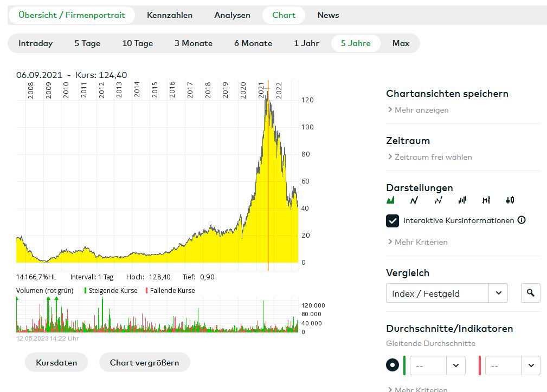Select the Gleitende Durchschnitte radio button
This screenshot has width=547, height=392.
[392, 365]
